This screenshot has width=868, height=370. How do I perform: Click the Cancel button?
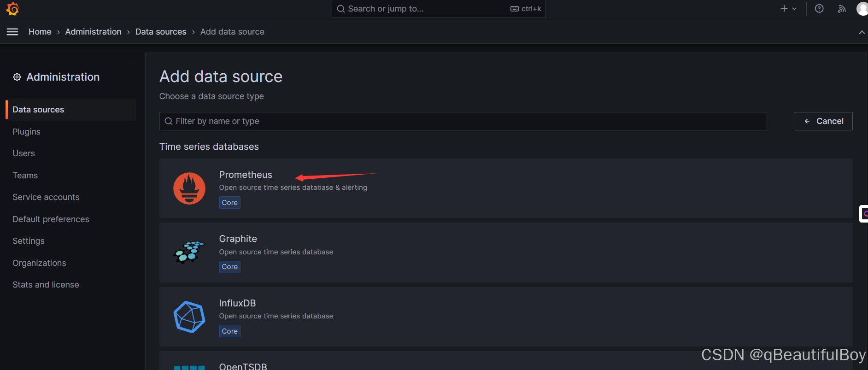[x=823, y=121]
